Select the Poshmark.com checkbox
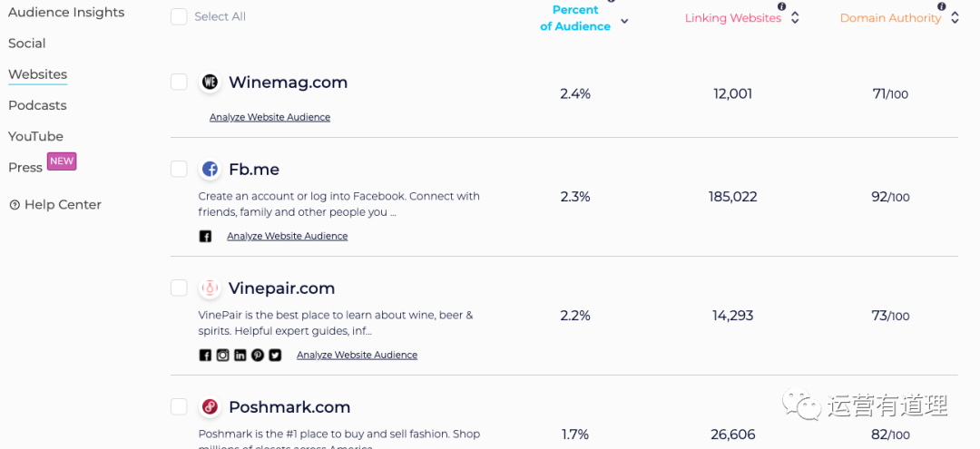This screenshot has height=449, width=980. coord(179,406)
